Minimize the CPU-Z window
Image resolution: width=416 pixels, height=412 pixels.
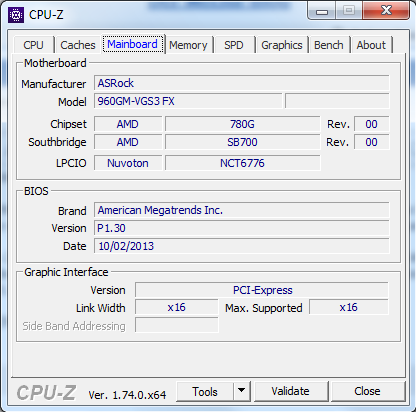point(322,11)
